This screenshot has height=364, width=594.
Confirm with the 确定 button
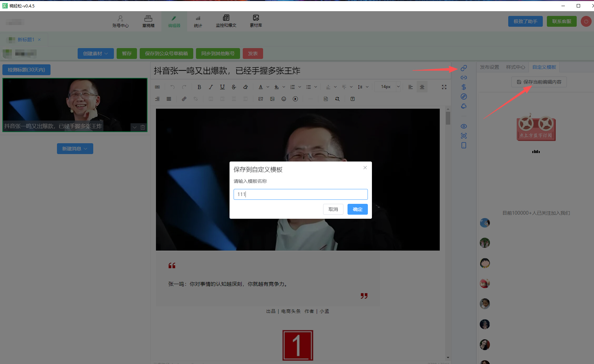[x=357, y=209]
